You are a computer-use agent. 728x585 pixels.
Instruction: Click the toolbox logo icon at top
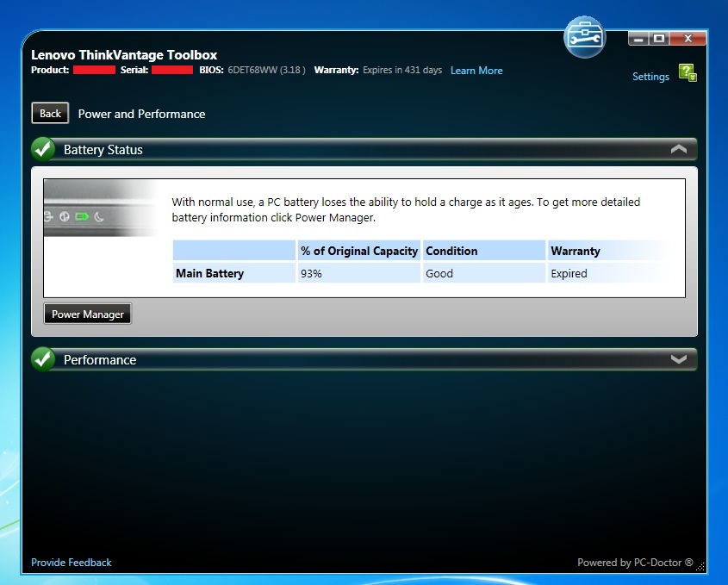[584, 37]
